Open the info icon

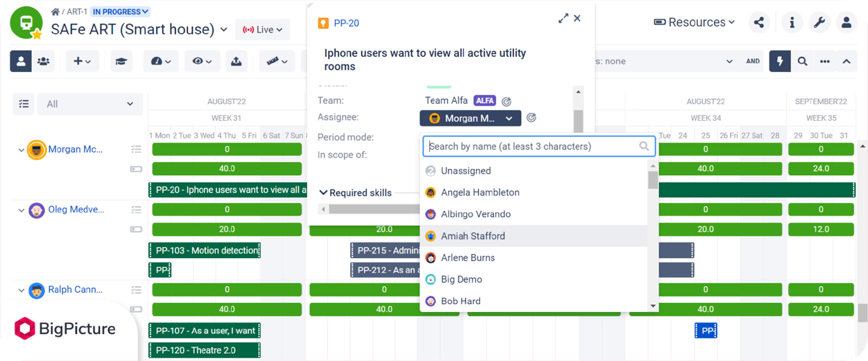tap(792, 23)
